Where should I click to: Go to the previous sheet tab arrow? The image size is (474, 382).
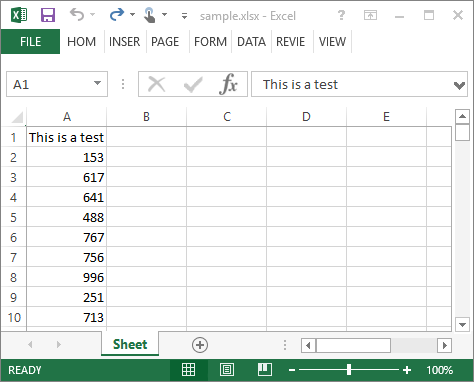(30, 345)
